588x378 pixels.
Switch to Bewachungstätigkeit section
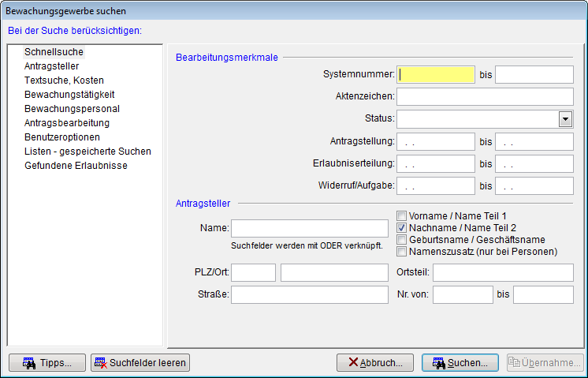[69, 95]
